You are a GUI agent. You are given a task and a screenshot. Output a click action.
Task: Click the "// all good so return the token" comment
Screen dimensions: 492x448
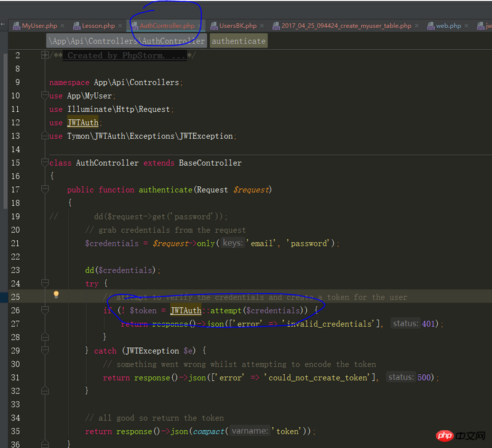coord(154,419)
